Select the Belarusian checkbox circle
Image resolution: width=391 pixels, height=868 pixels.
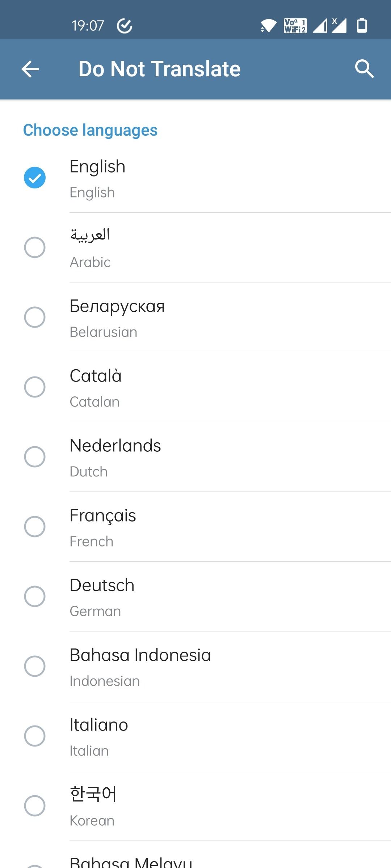click(35, 317)
